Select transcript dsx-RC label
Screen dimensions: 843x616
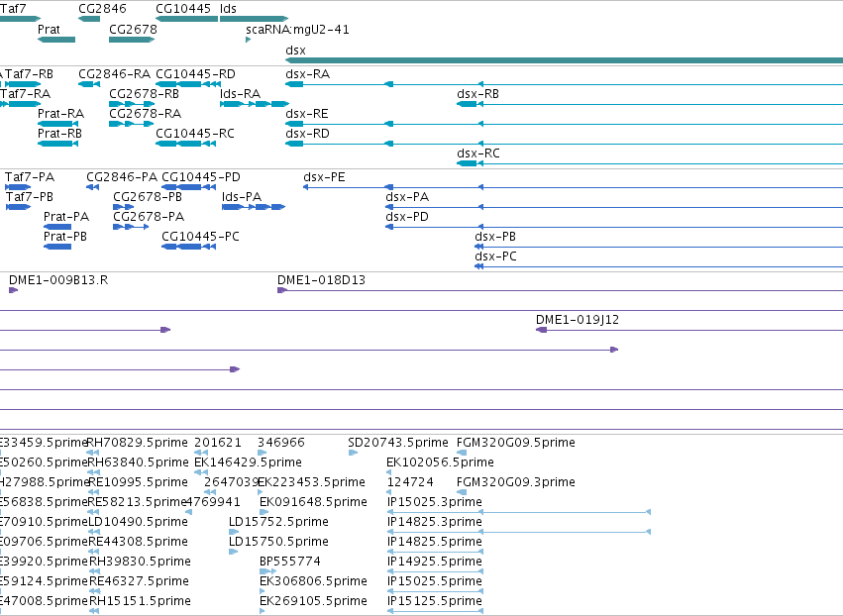click(x=478, y=154)
